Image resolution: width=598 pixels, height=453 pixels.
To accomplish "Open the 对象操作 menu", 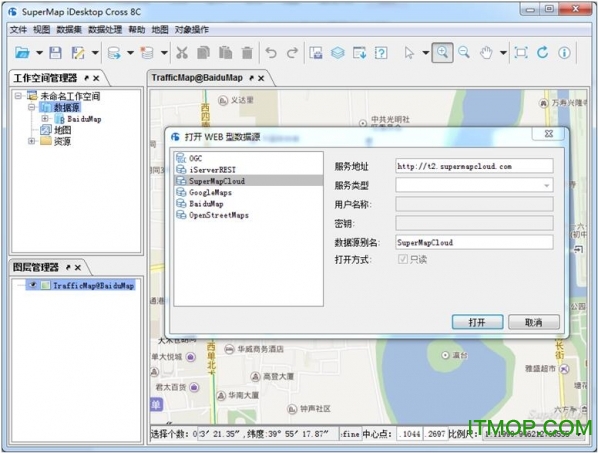I will [192, 29].
